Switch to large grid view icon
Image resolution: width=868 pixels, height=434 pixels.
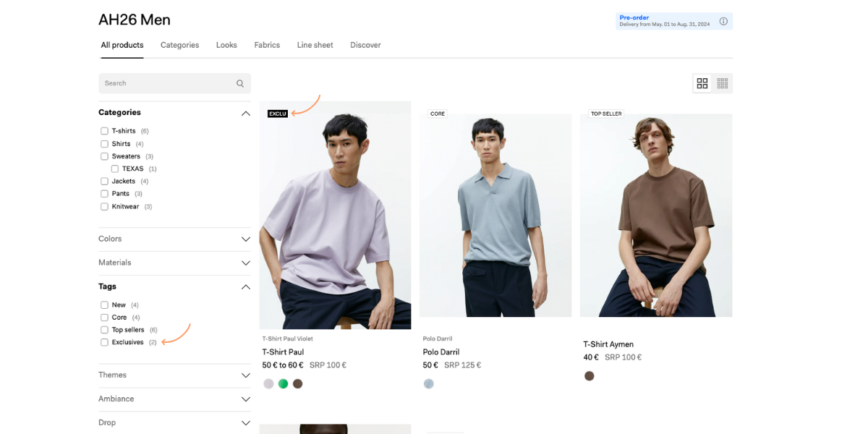702,84
